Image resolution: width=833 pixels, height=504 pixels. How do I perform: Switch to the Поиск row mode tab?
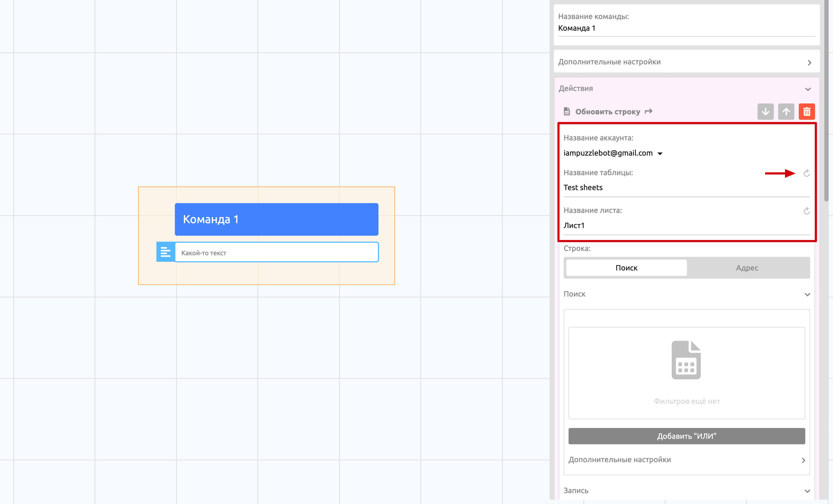(x=626, y=268)
